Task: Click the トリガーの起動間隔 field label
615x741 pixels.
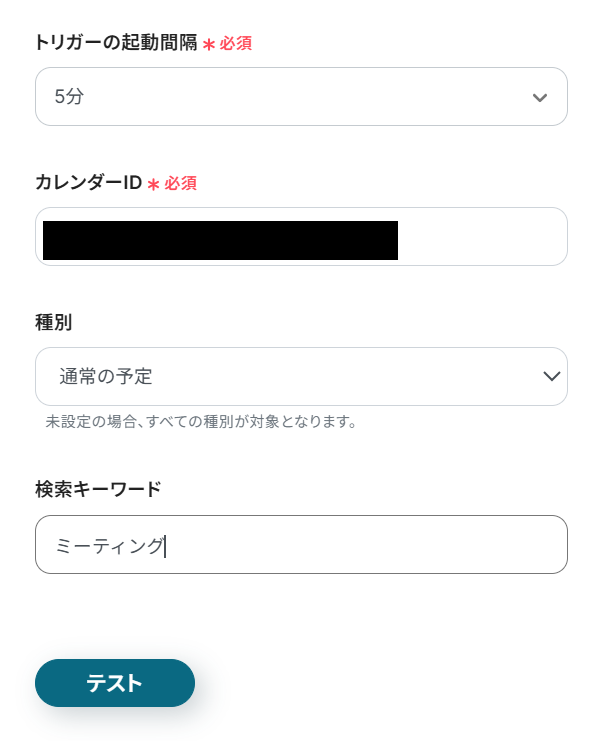Action: (116, 43)
